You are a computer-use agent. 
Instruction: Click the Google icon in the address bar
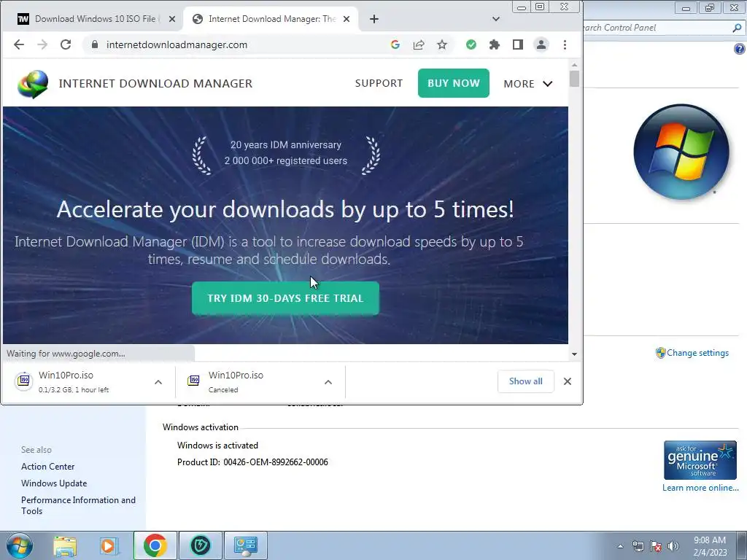[395, 44]
